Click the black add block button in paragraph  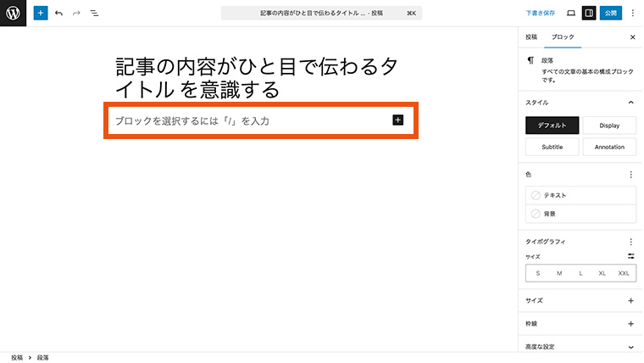pos(398,120)
